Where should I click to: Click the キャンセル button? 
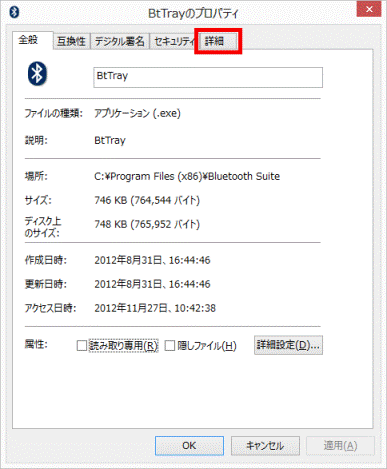pyautogui.click(x=265, y=446)
